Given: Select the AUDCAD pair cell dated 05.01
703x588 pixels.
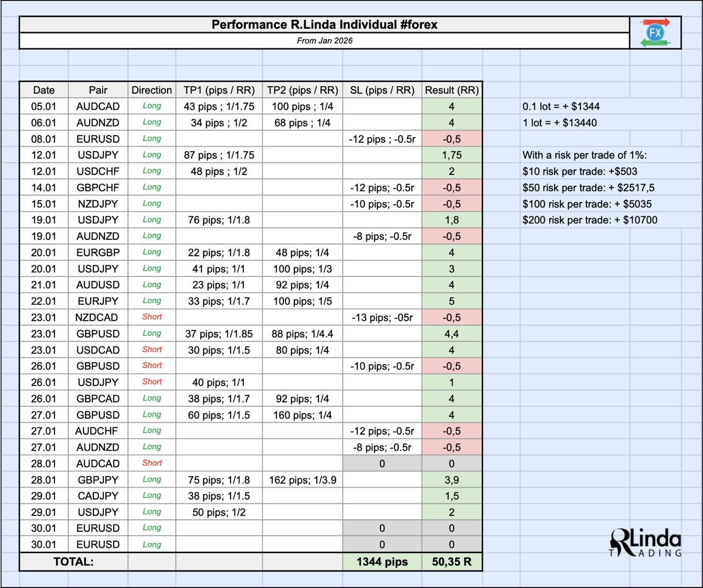Looking at the screenshot, I should pyautogui.click(x=98, y=107).
